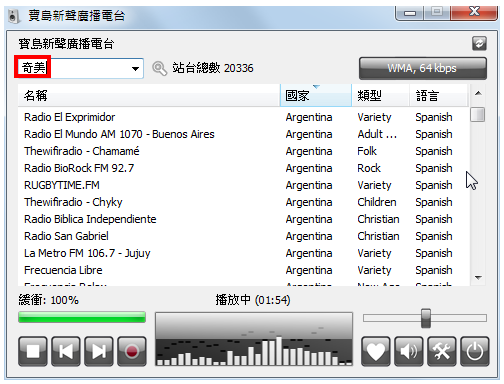
Task: Click the refresh icon at top right
Action: point(479,44)
